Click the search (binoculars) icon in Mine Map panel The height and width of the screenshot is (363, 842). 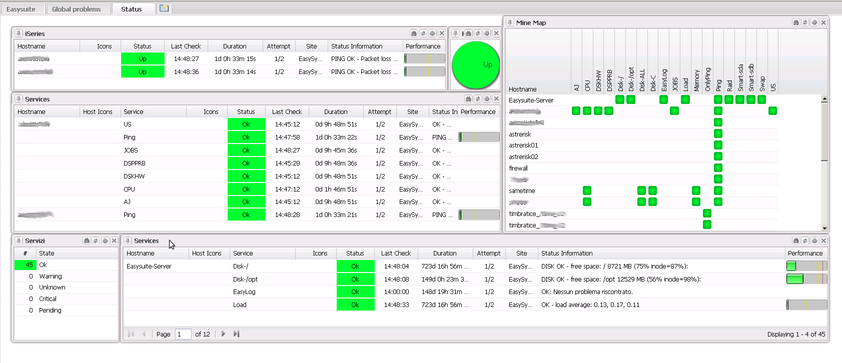[795, 23]
